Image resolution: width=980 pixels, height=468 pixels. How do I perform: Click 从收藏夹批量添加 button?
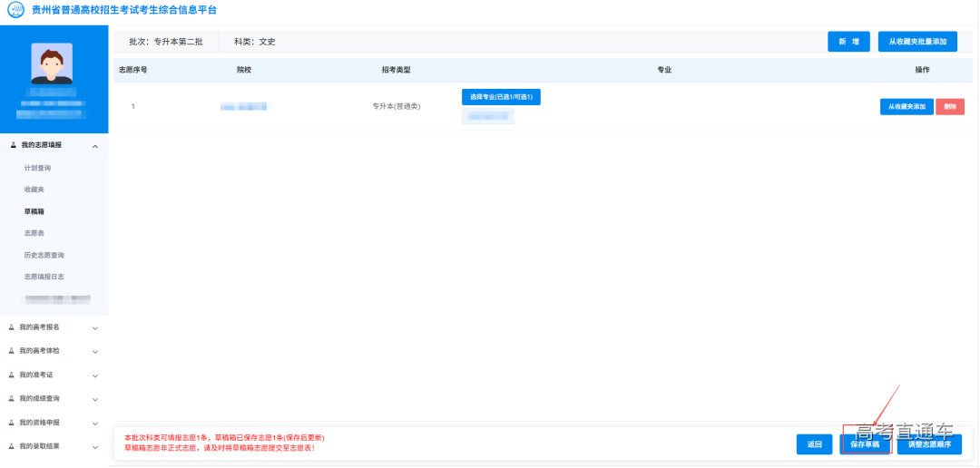tap(916, 42)
